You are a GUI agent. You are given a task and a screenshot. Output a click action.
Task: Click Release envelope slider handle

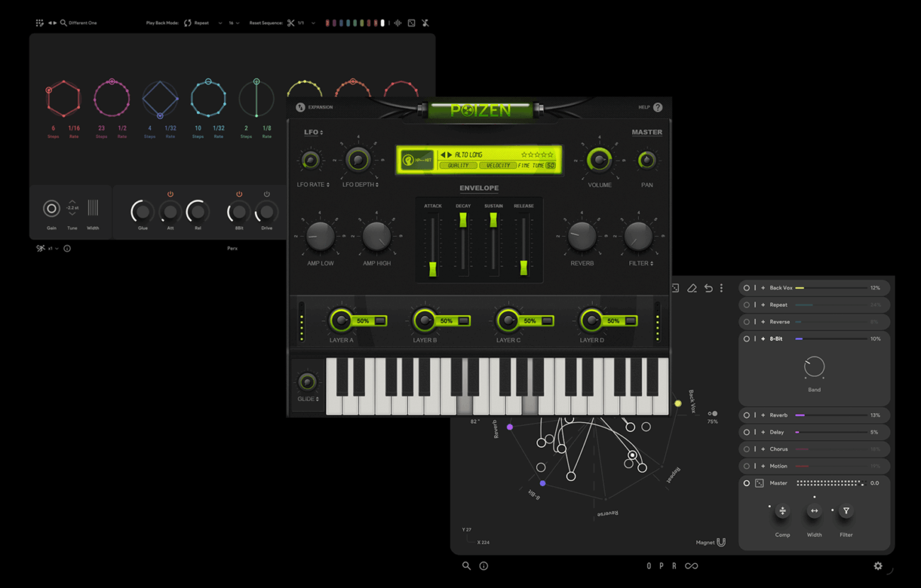coord(524,267)
